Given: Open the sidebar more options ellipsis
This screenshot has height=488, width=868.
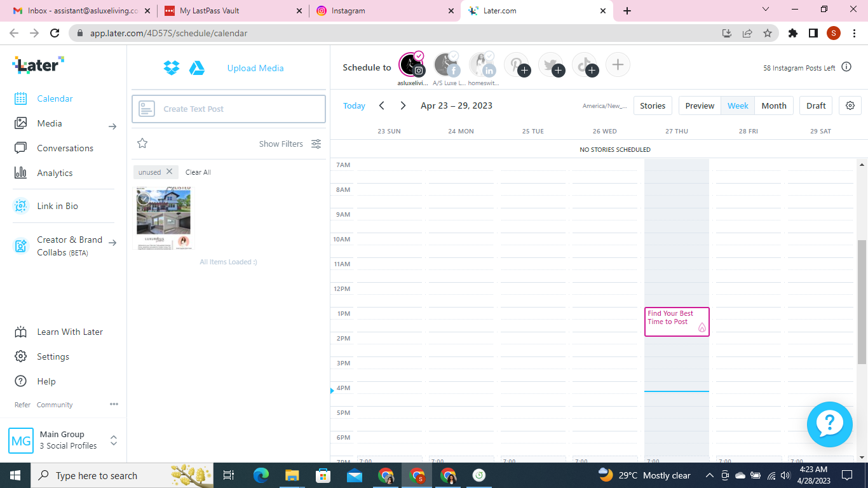Looking at the screenshot, I should pyautogui.click(x=114, y=404).
